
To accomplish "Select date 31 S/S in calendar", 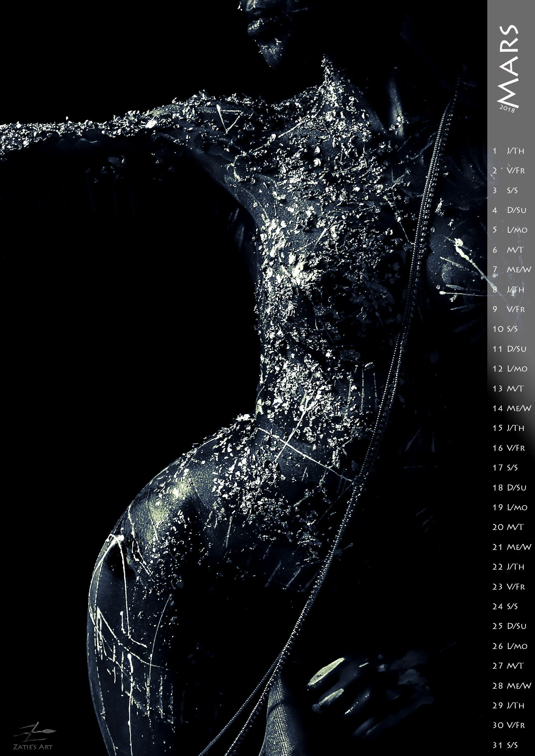I will [505, 745].
